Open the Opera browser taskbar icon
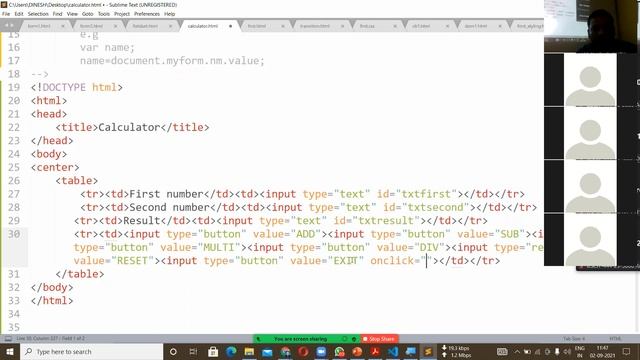This screenshot has height=360, width=640. pos(303,351)
